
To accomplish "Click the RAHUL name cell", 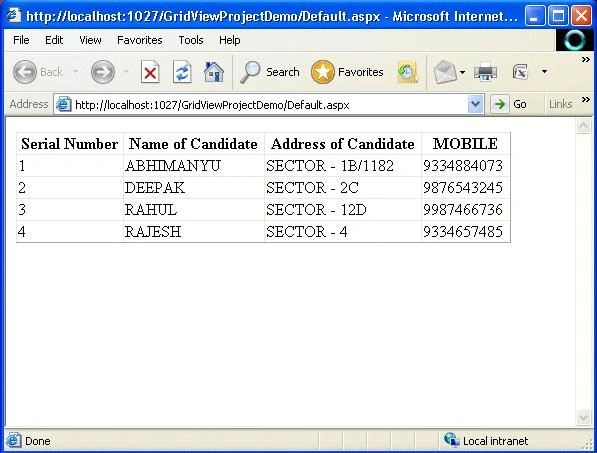I will pyautogui.click(x=193, y=210).
